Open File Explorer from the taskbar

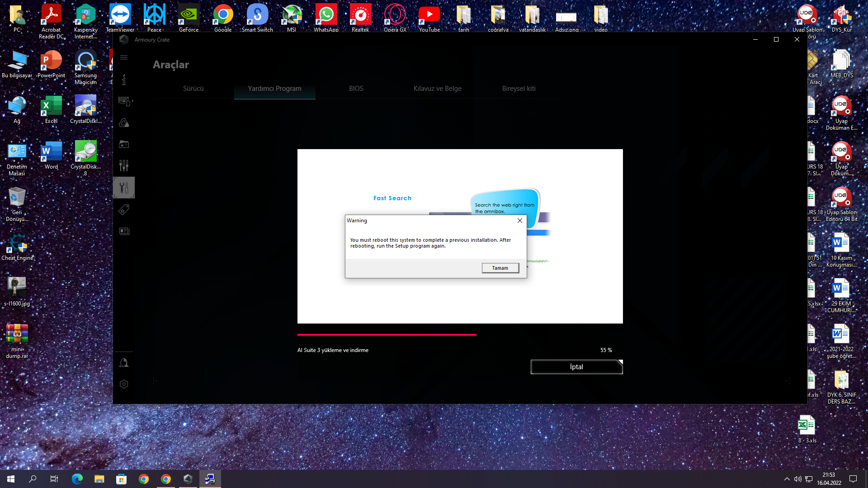click(99, 479)
